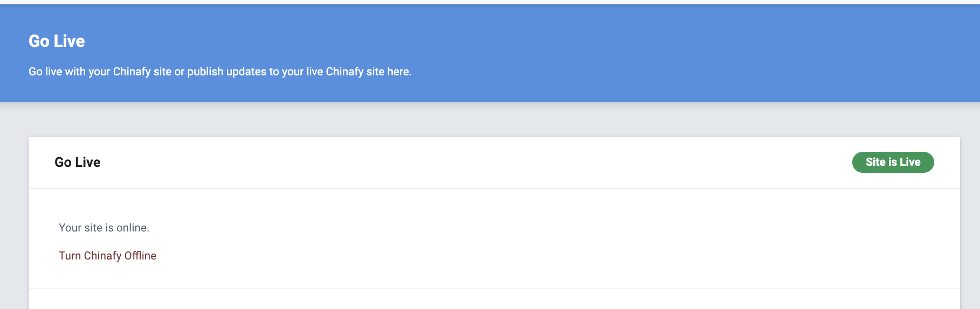Image resolution: width=980 pixels, height=309 pixels.
Task: Click the 'Your site is online.' status text
Action: [x=104, y=228]
